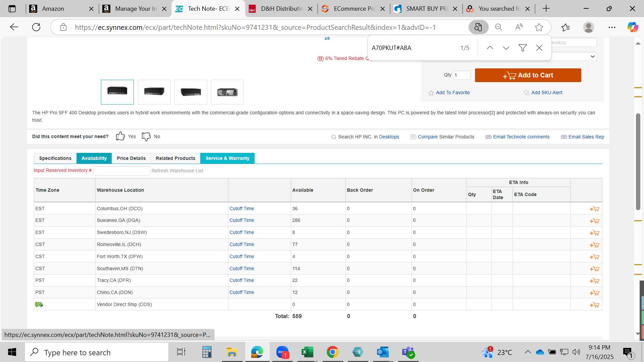Open a new browser tab
The width and height of the screenshot is (644, 362).
[546, 9]
